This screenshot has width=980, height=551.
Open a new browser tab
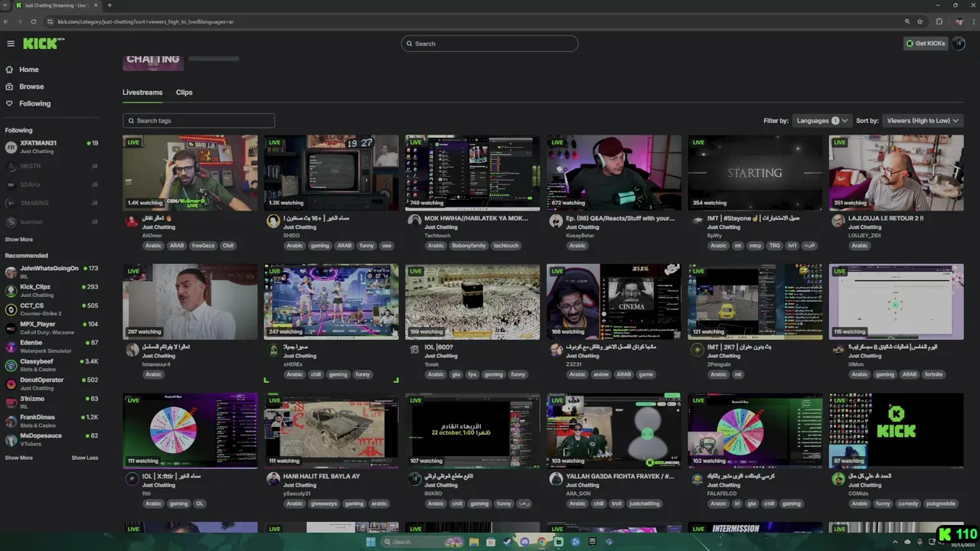109,5
